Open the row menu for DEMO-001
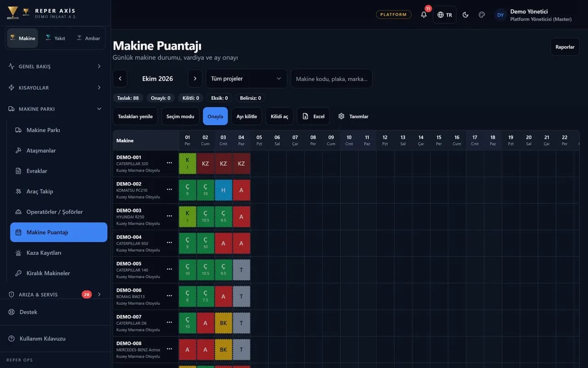Screen dimensions: 588x368 point(170,163)
